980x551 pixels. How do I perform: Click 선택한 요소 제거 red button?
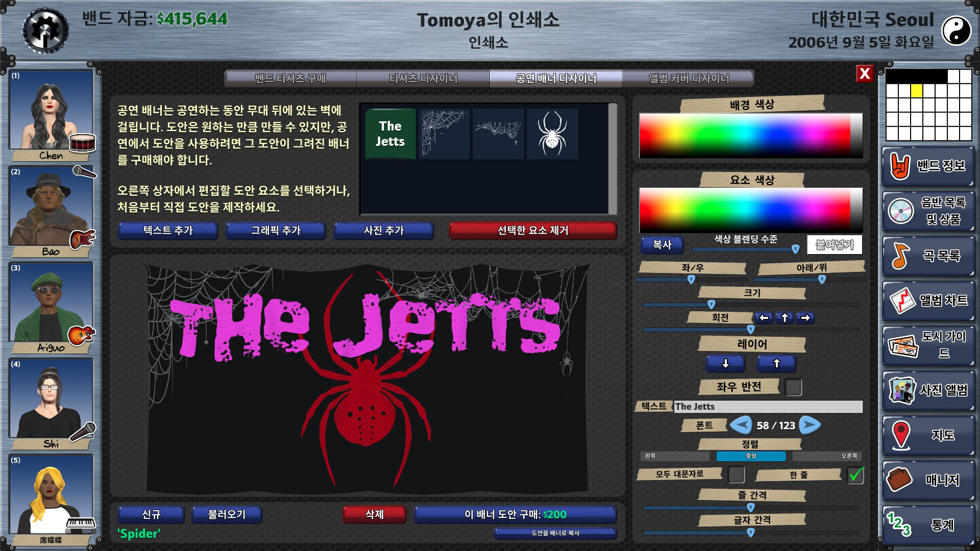(x=532, y=231)
